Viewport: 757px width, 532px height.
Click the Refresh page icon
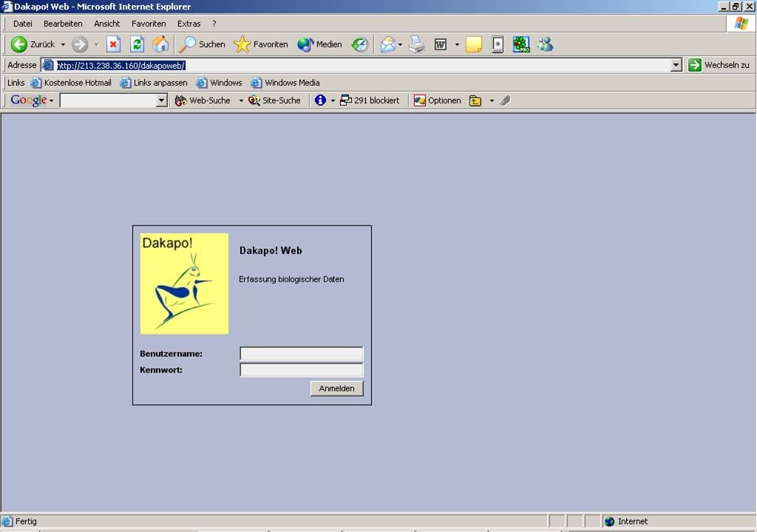137,44
